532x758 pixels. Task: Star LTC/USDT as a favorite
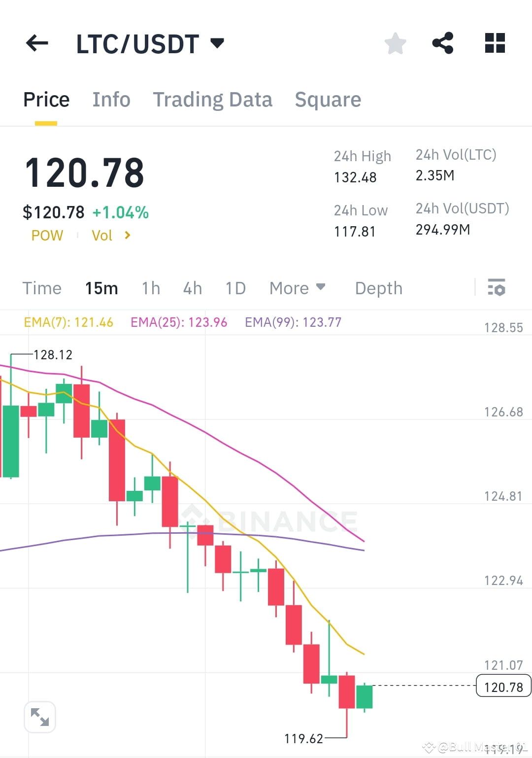(396, 43)
